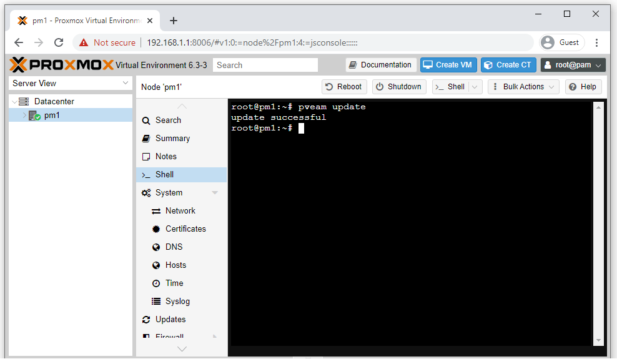Click the Create CT button

point(508,65)
